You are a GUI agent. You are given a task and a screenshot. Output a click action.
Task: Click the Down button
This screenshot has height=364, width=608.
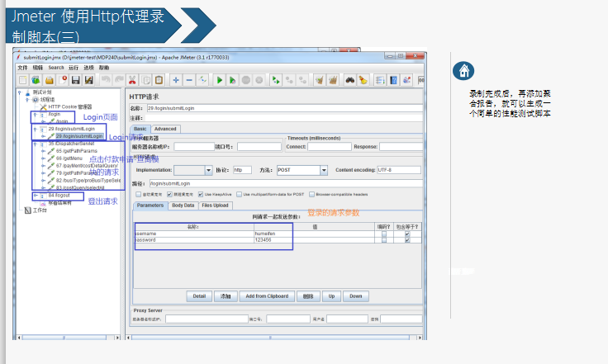click(355, 296)
